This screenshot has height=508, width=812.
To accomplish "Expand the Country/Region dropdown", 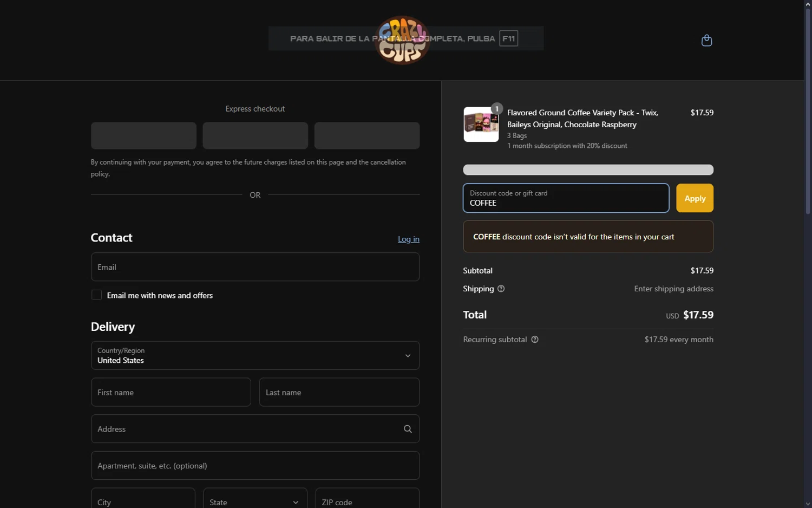I will click(x=255, y=355).
